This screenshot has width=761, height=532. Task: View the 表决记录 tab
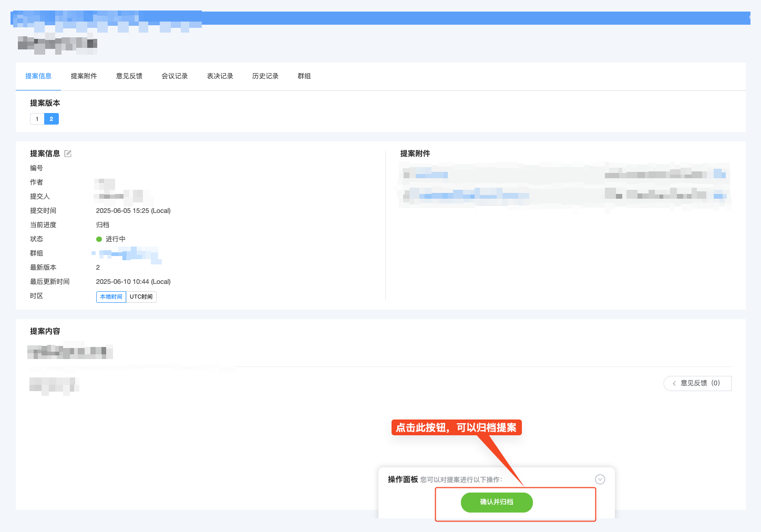click(220, 76)
